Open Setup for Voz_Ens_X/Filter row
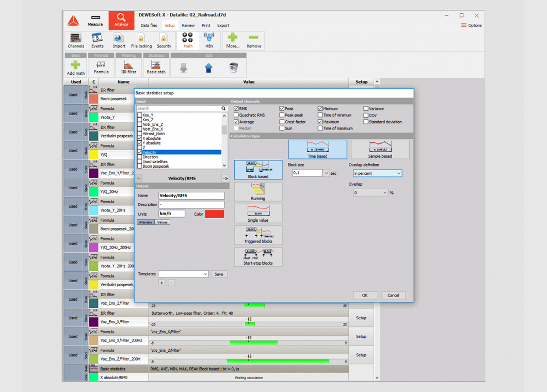 click(x=361, y=318)
